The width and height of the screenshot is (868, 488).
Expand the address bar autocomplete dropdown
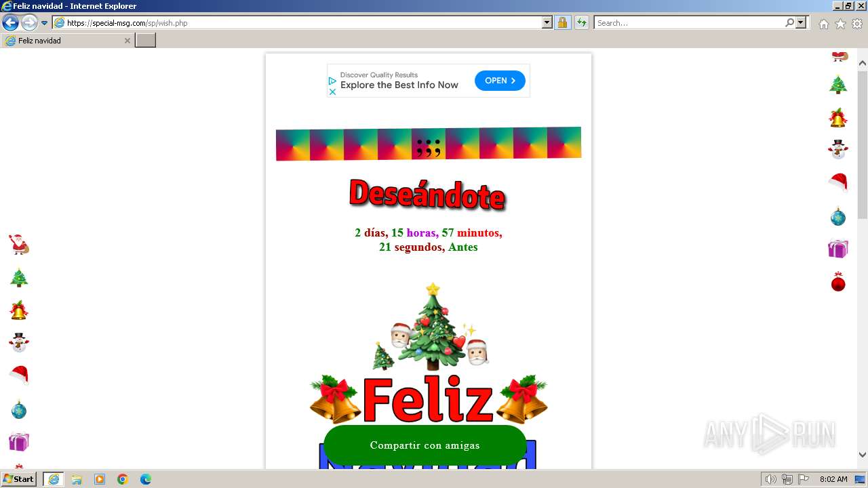coord(547,22)
